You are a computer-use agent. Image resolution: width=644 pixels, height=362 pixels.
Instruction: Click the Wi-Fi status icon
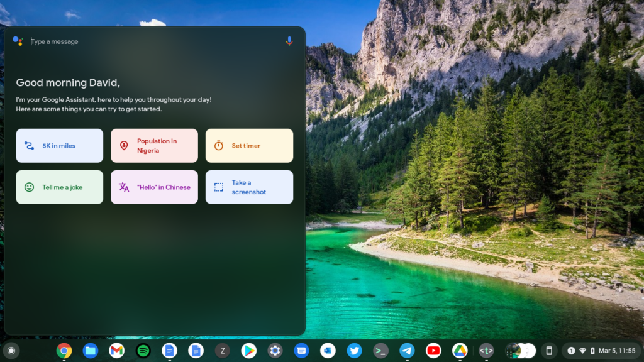(x=582, y=351)
